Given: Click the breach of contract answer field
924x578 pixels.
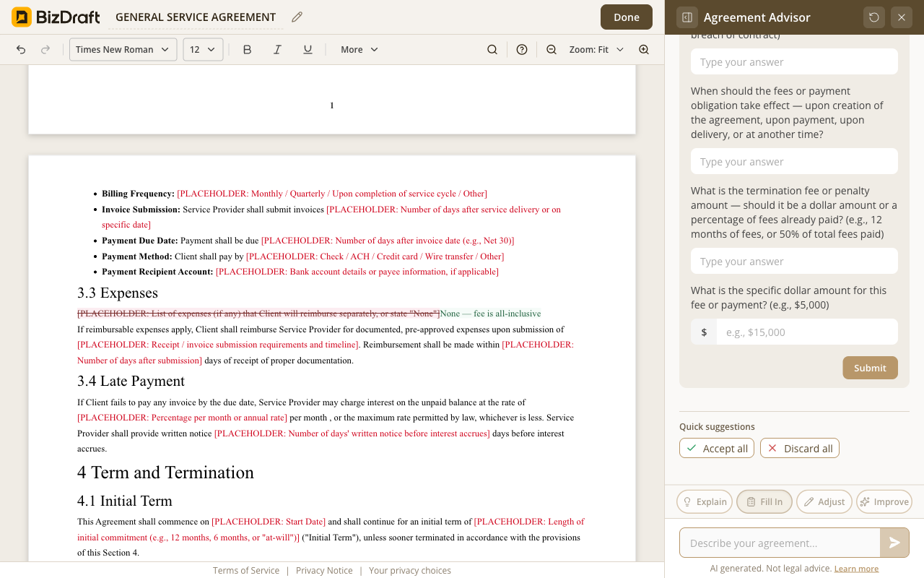Looking at the screenshot, I should coord(794,62).
